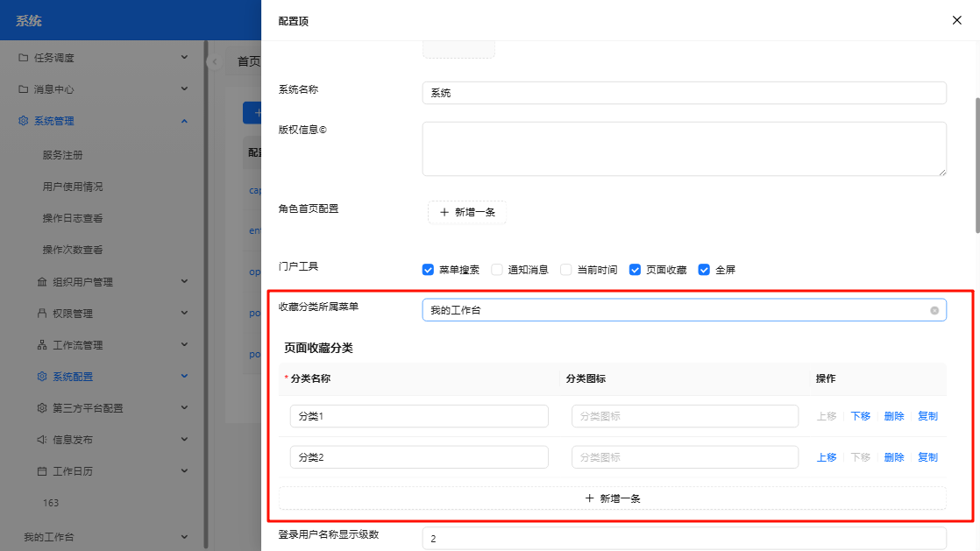The height and width of the screenshot is (551, 980).
Task: Clear the 收藏分类所属菜单 field with the clear icon
Action: pos(934,310)
